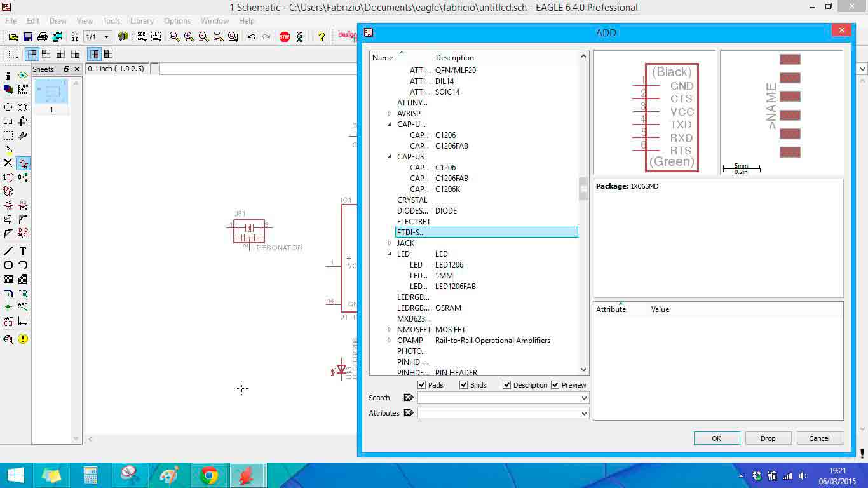Expand the OPAMP tree node
Viewport: 868px width, 488px height.
(x=390, y=341)
